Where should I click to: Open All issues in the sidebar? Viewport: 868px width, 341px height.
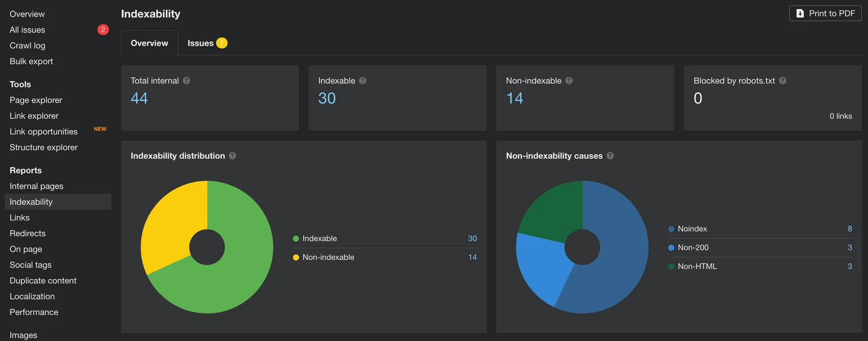pos(27,30)
